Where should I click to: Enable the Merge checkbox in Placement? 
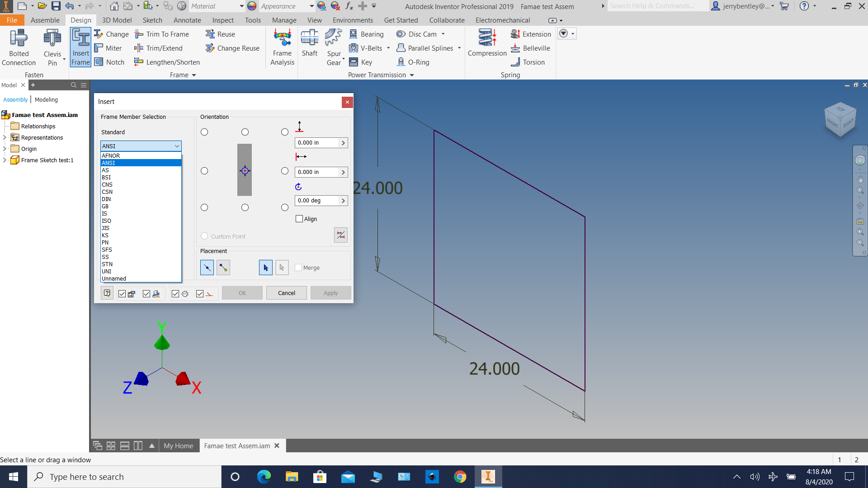point(299,267)
